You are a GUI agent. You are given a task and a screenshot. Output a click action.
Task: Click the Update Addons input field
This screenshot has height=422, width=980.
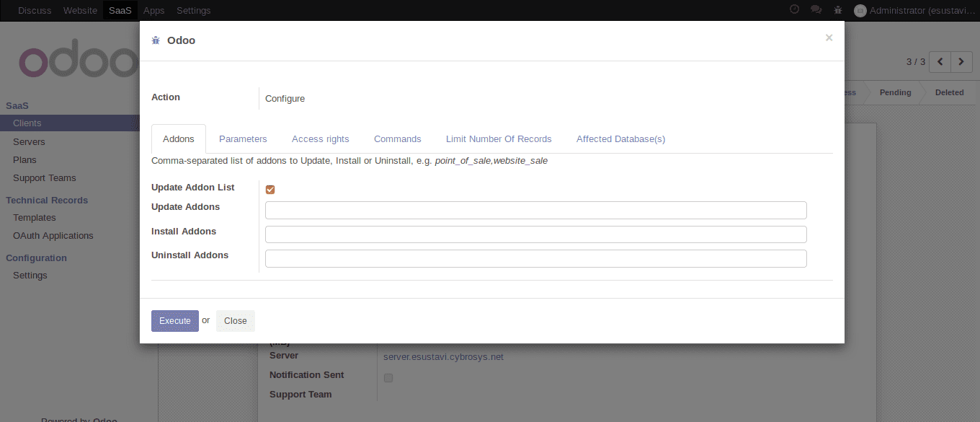coord(536,210)
